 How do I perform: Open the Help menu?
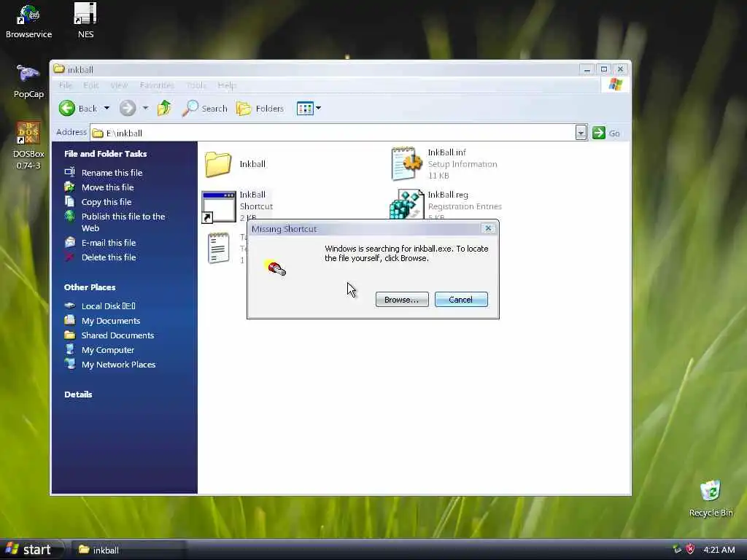227,85
